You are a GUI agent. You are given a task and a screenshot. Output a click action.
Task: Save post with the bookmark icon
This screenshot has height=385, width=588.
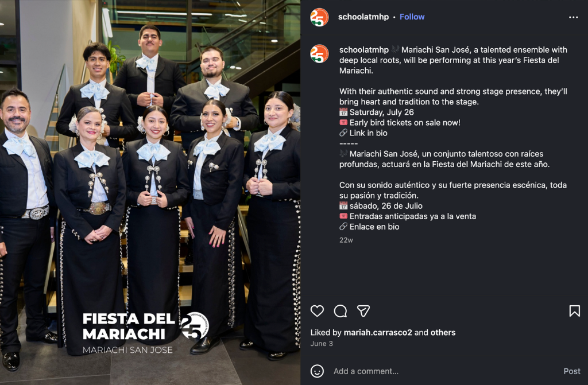click(x=574, y=311)
